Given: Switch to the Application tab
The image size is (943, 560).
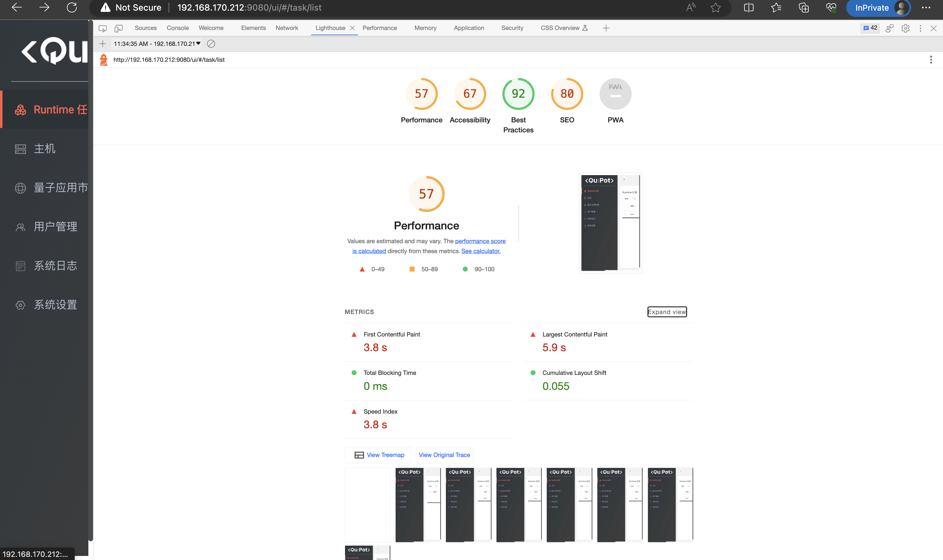Looking at the screenshot, I should [468, 28].
